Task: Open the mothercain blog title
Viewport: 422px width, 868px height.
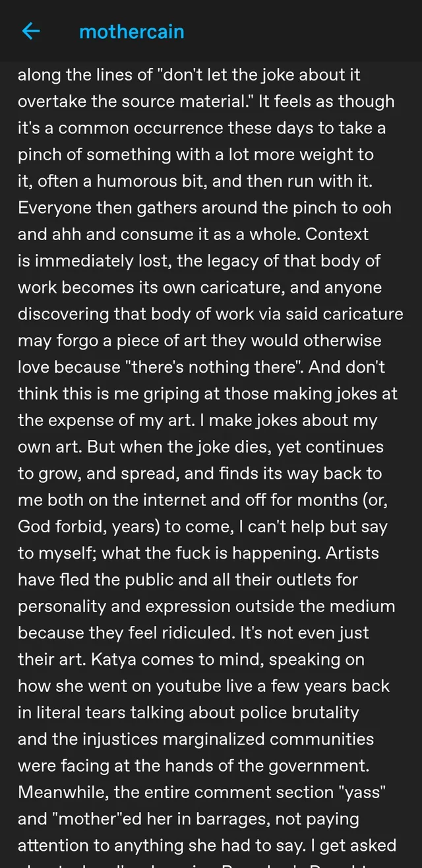Action: click(131, 31)
